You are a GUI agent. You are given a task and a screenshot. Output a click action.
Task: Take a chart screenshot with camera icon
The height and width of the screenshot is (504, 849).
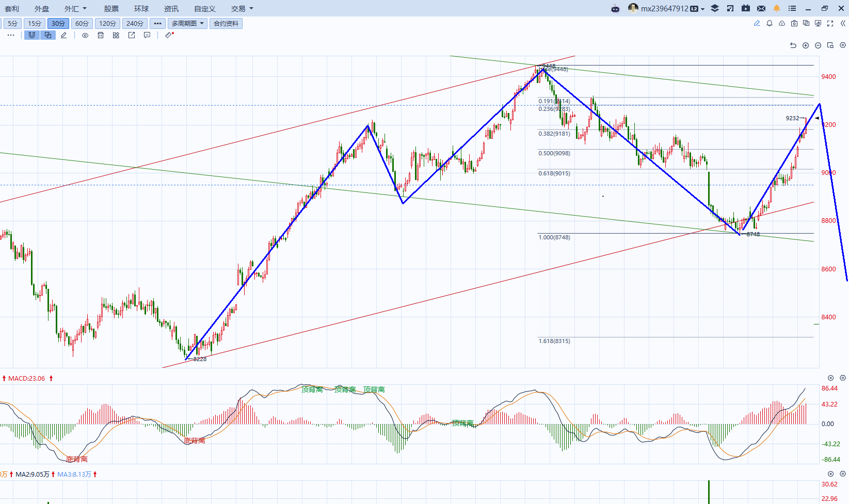click(x=794, y=23)
